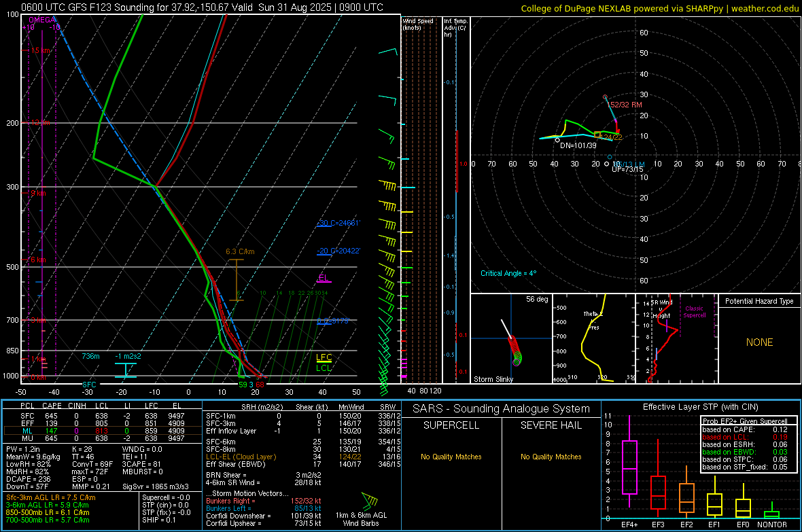Image resolution: width=802 pixels, height=532 pixels.
Task: Select the LFC marker on the skew-T
Action: tap(324, 357)
